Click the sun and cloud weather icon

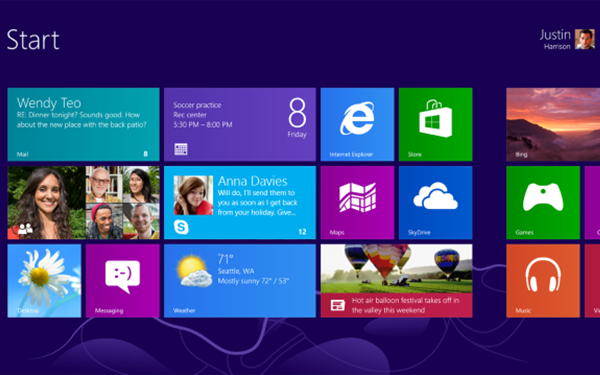point(194,271)
